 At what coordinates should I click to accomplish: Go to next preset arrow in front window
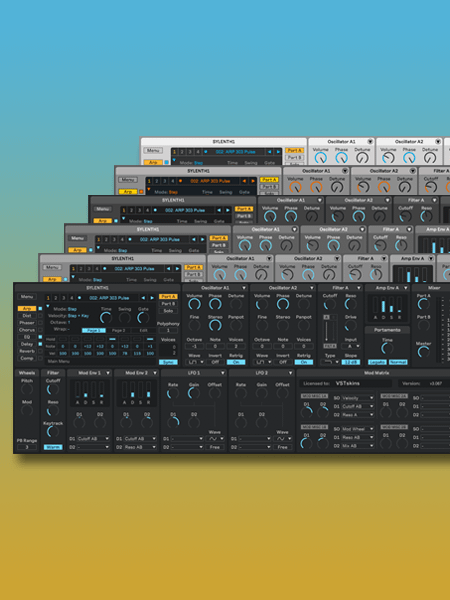point(152,298)
